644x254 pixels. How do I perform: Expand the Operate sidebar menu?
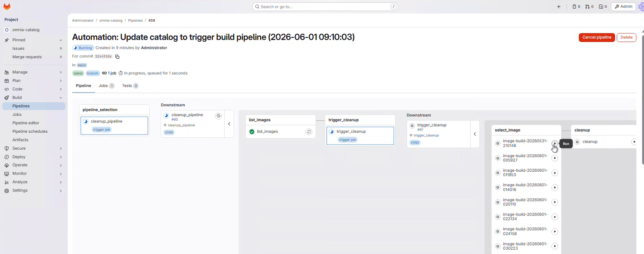(x=61, y=165)
